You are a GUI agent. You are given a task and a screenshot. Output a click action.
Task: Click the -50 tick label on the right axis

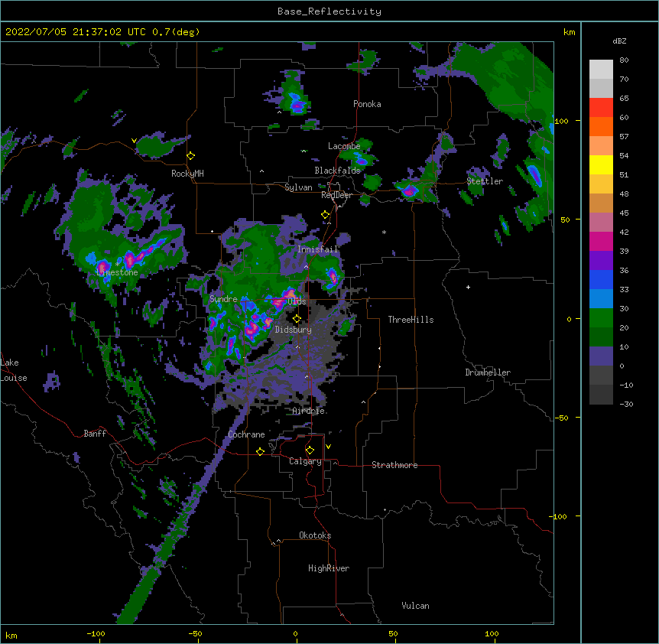[x=561, y=418]
